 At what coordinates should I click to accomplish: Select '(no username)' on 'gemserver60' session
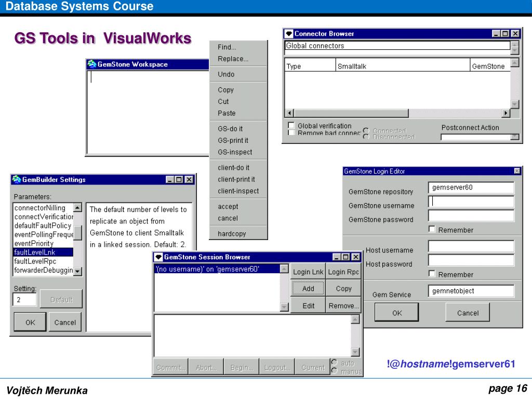pyautogui.click(x=217, y=269)
